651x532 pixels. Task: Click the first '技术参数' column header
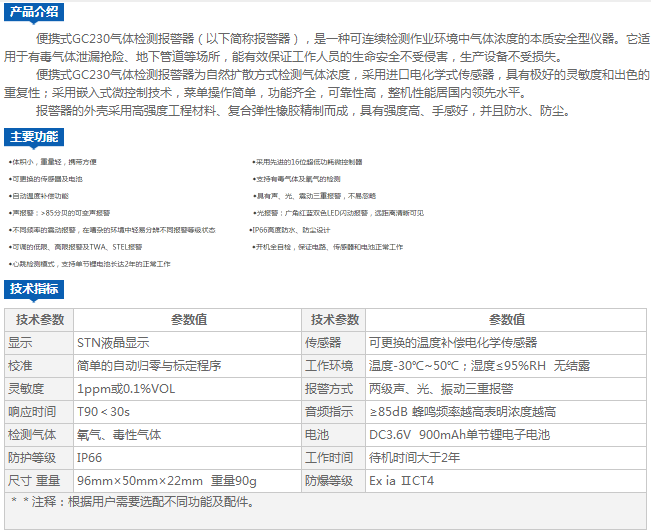click(39, 320)
